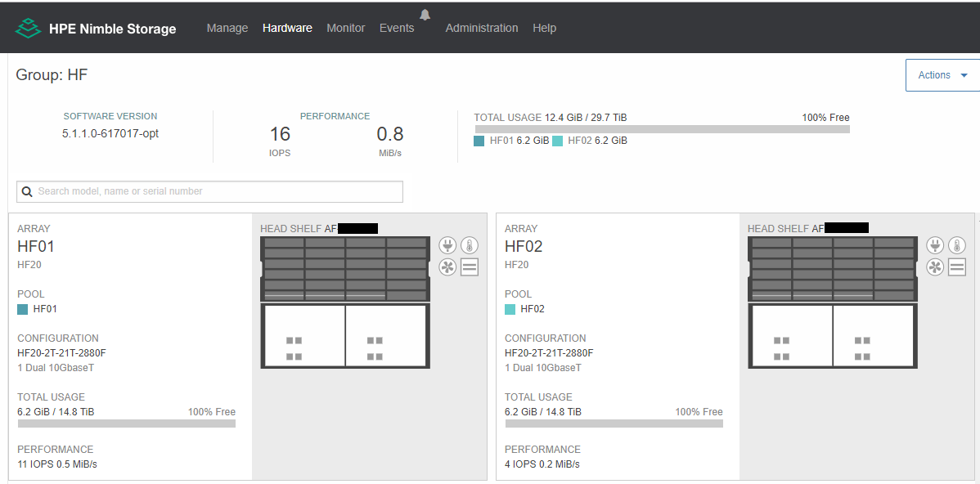Open the notifications bell icon
Image resolution: width=980 pixels, height=484 pixels.
click(425, 15)
